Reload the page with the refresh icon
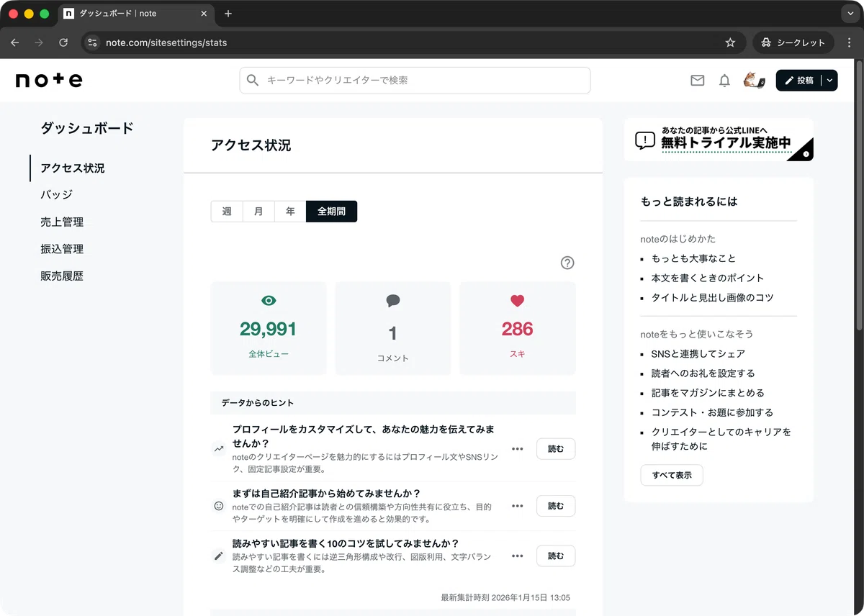Image resolution: width=864 pixels, height=616 pixels. [x=63, y=42]
